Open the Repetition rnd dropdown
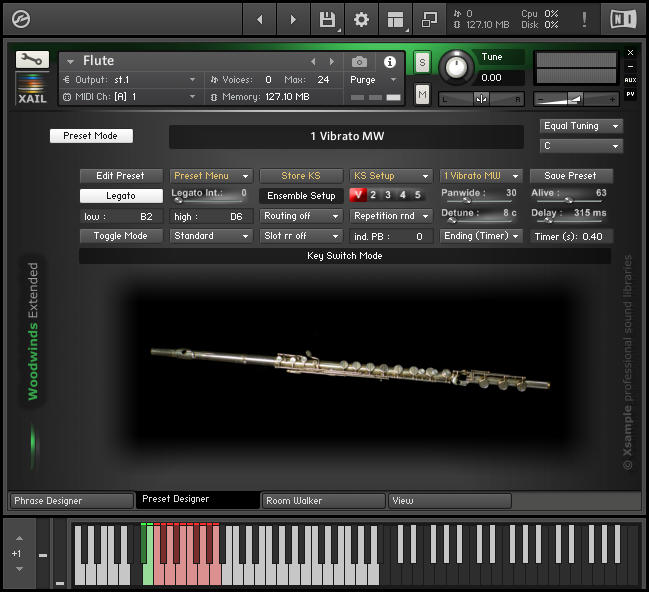Image resolution: width=649 pixels, height=592 pixels. click(391, 216)
